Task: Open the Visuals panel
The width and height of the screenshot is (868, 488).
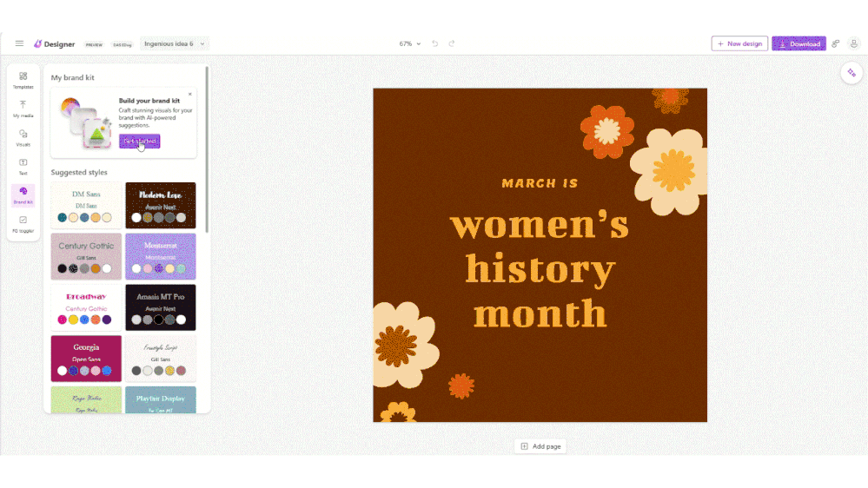Action: pyautogui.click(x=23, y=138)
